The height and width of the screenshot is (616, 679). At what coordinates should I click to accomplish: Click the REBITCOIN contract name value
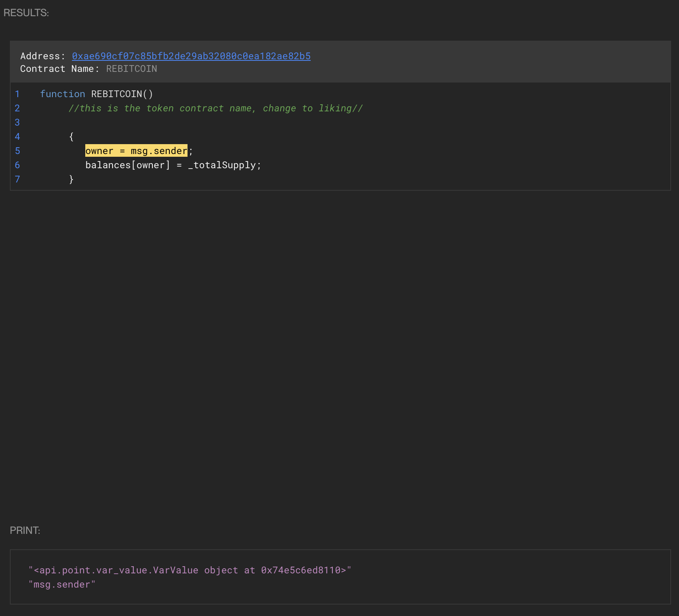click(x=131, y=69)
